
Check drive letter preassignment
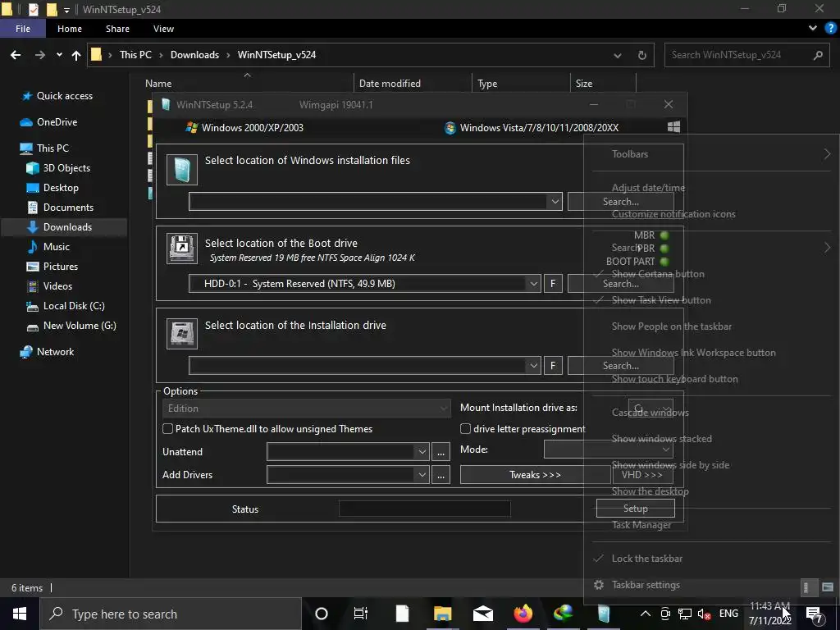466,428
